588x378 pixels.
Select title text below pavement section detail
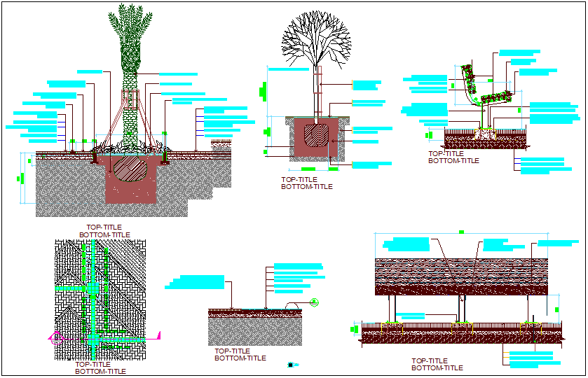pos(240,355)
